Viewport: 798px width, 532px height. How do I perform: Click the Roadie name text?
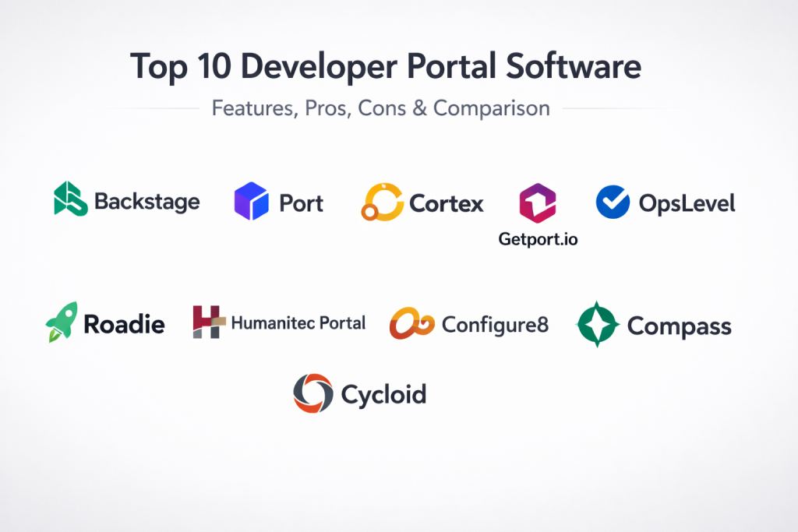pyautogui.click(x=124, y=324)
